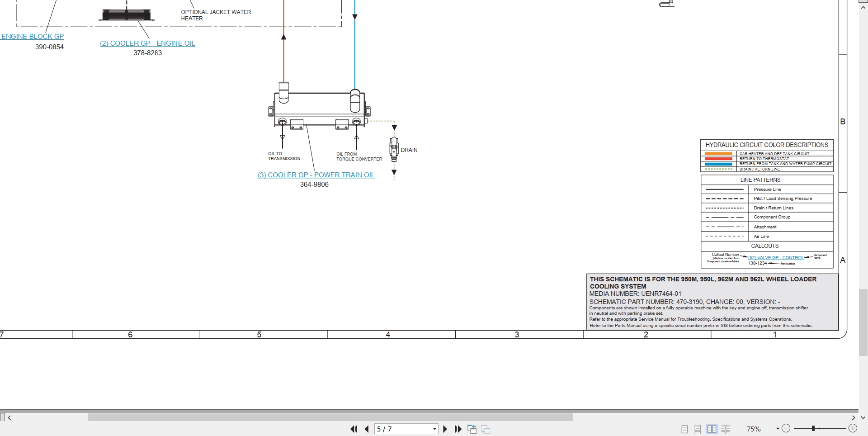The width and height of the screenshot is (868, 436).
Task: Click the Drain / Return Lines entry
Action: tap(774, 208)
